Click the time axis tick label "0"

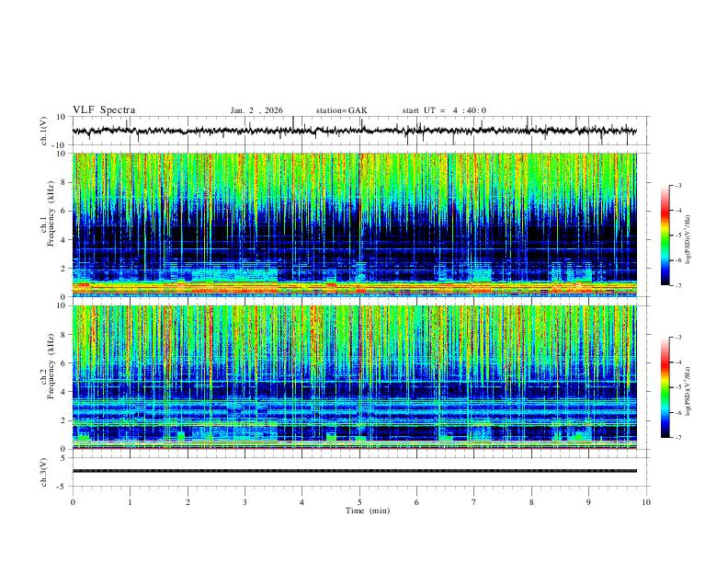(x=73, y=502)
